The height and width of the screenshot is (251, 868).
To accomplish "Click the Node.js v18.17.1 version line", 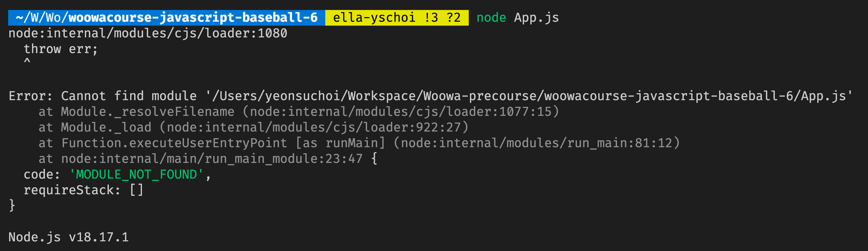I will point(69,237).
